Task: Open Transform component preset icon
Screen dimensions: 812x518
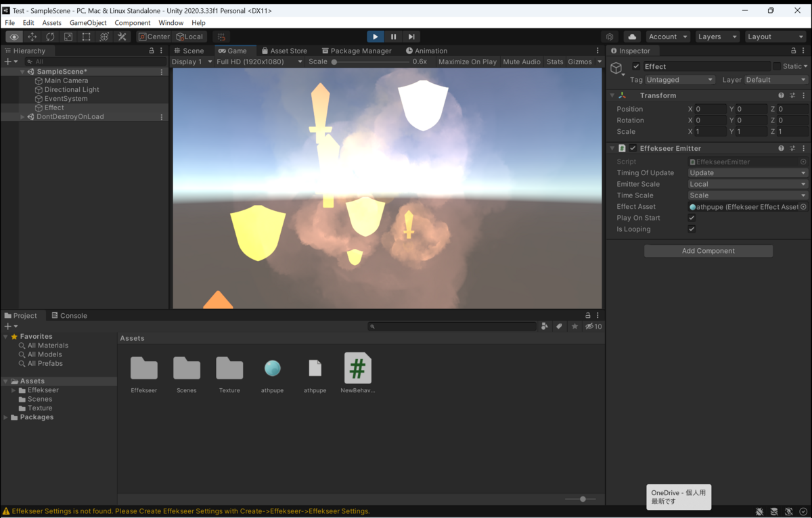Action: 792,95
